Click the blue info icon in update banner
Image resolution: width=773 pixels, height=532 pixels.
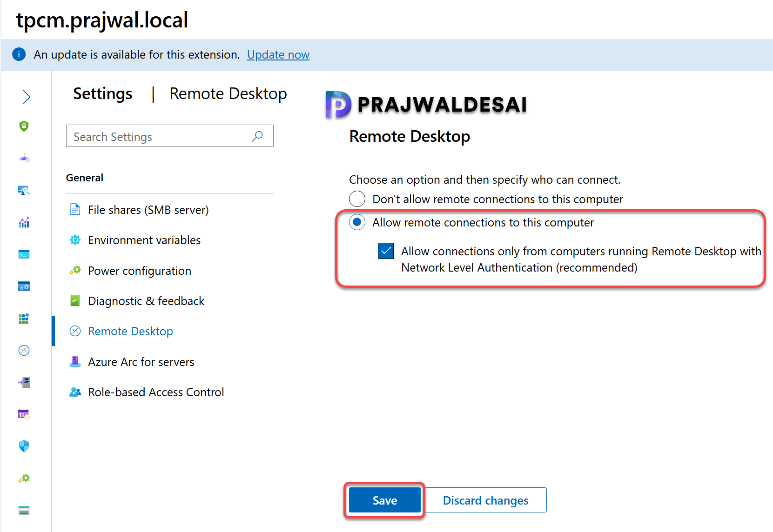tap(19, 54)
